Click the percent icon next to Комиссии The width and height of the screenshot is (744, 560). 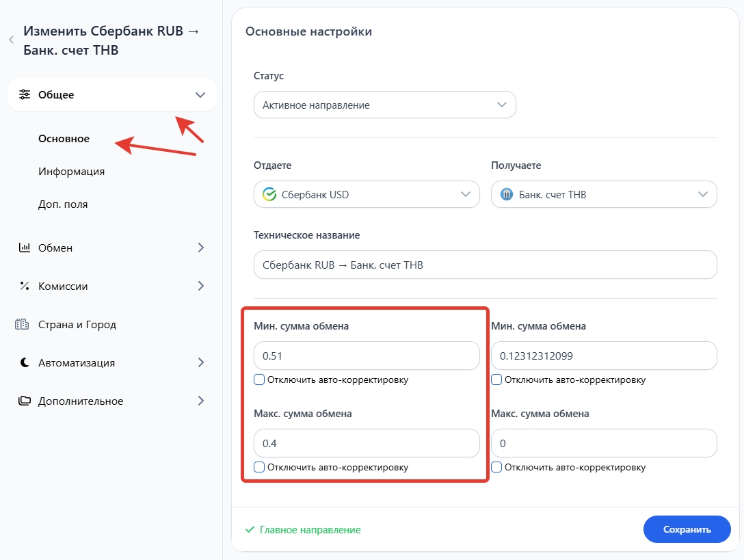tap(25, 286)
